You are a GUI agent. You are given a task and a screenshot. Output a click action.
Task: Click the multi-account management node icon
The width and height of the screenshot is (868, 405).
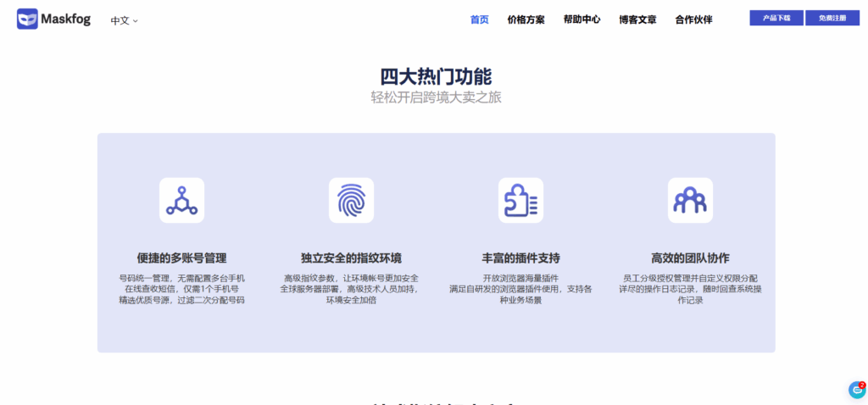[x=181, y=200]
